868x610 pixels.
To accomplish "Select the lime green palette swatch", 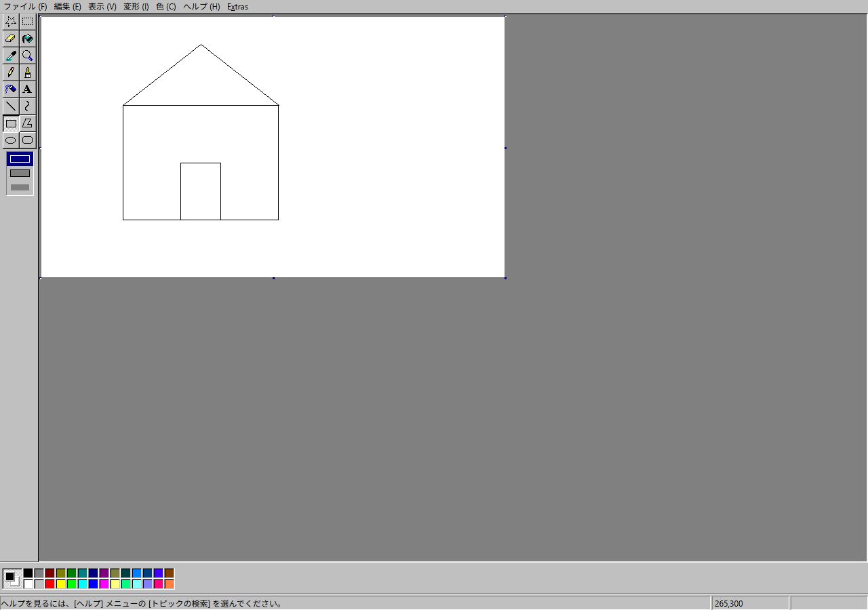I will (71, 584).
